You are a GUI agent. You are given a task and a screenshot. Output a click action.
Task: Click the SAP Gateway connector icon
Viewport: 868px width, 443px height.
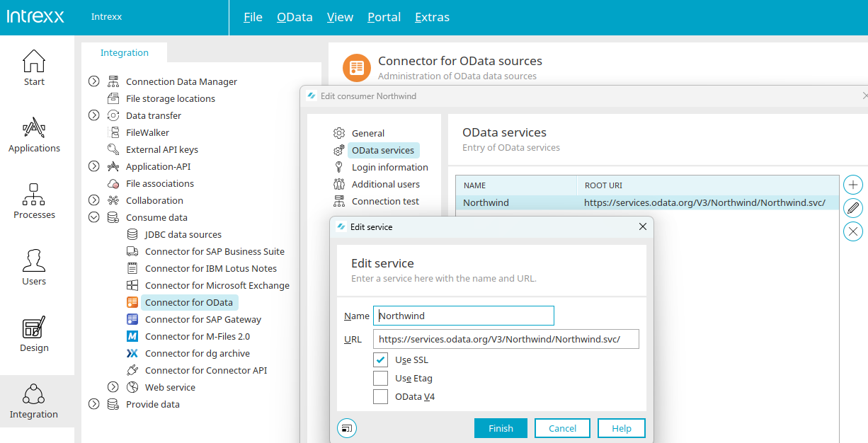coord(132,319)
